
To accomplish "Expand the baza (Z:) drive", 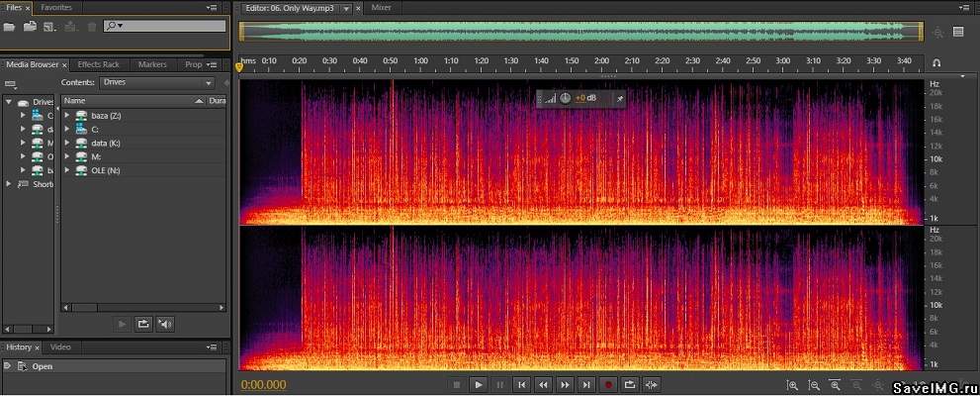I will coord(67,116).
